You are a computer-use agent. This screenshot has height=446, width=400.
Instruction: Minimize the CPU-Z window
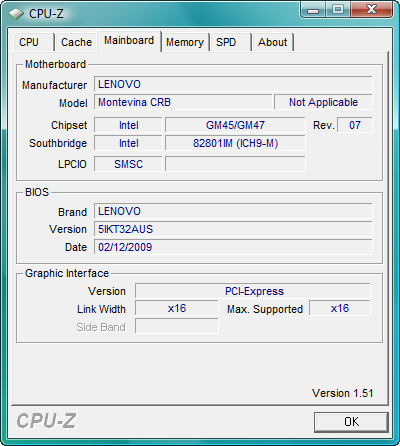point(313,10)
